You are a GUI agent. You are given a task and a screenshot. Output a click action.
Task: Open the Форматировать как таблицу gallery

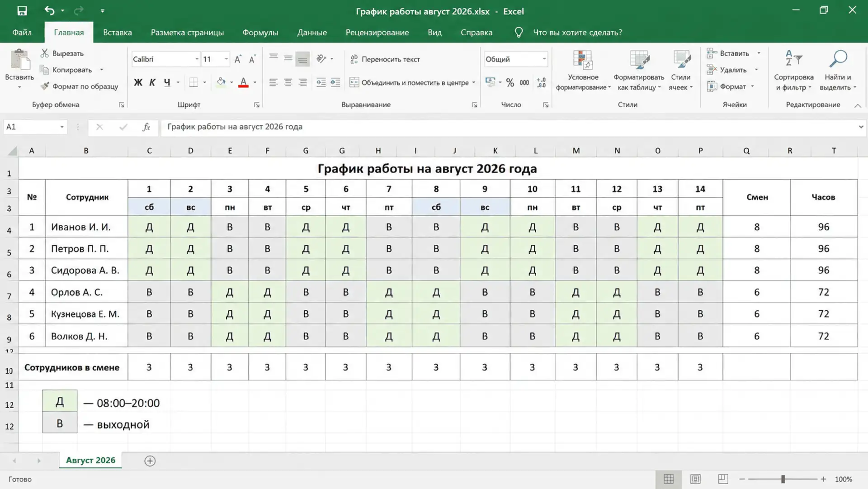(639, 70)
